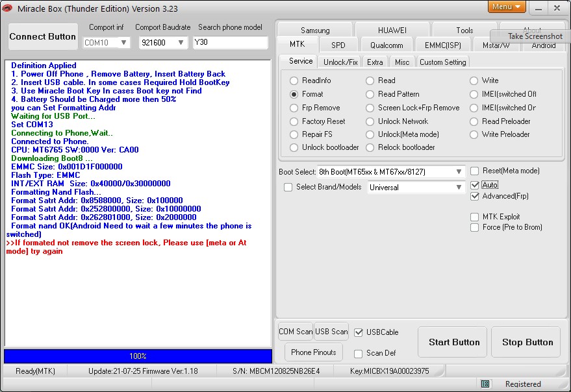Image resolution: width=571 pixels, height=392 pixels.
Task: Click the Stop Button
Action: (x=526, y=342)
